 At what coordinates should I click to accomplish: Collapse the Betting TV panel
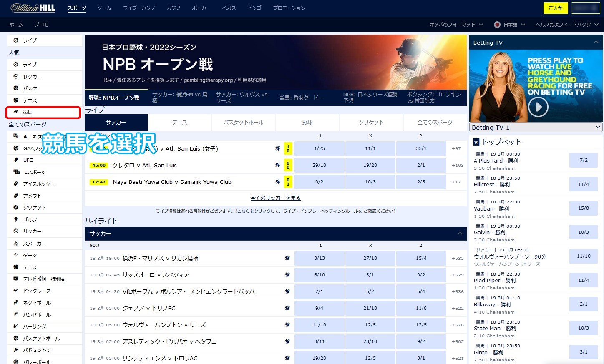coord(596,42)
